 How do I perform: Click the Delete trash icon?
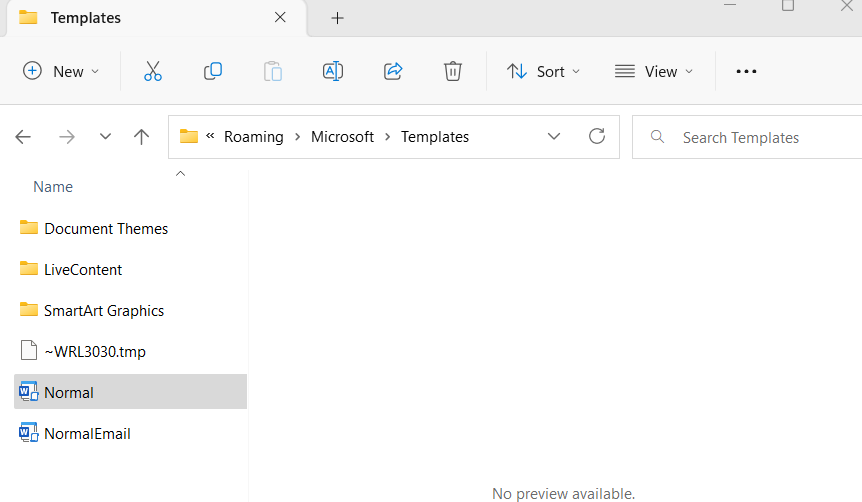coord(452,71)
